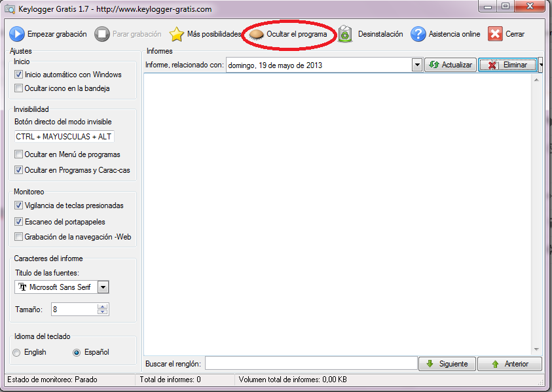Image resolution: width=552 pixels, height=392 pixels.
Task: Click 'domingo, 19 de mayo de 2013' date text
Action: click(275, 65)
